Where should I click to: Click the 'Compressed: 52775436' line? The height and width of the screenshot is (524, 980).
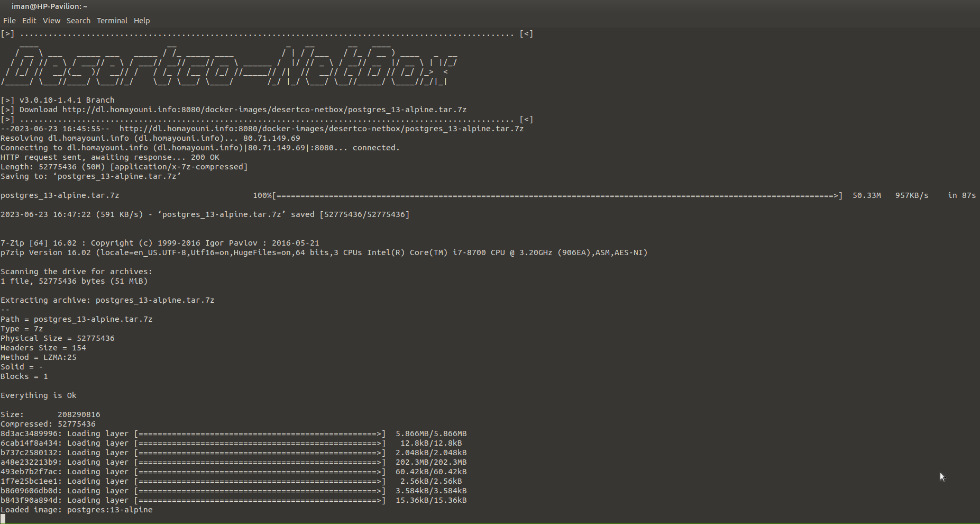(x=48, y=424)
